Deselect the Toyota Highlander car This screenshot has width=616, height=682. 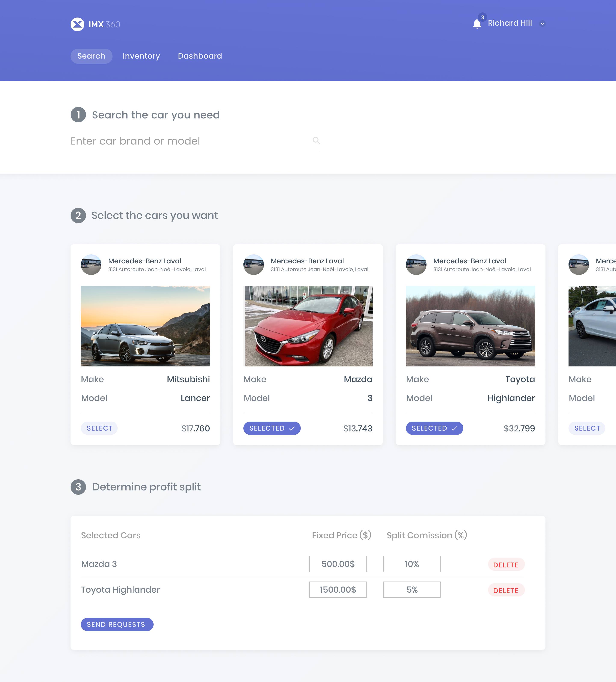coord(434,428)
